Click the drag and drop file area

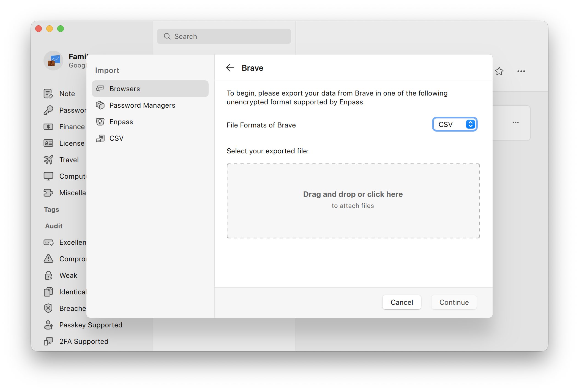pyautogui.click(x=353, y=201)
